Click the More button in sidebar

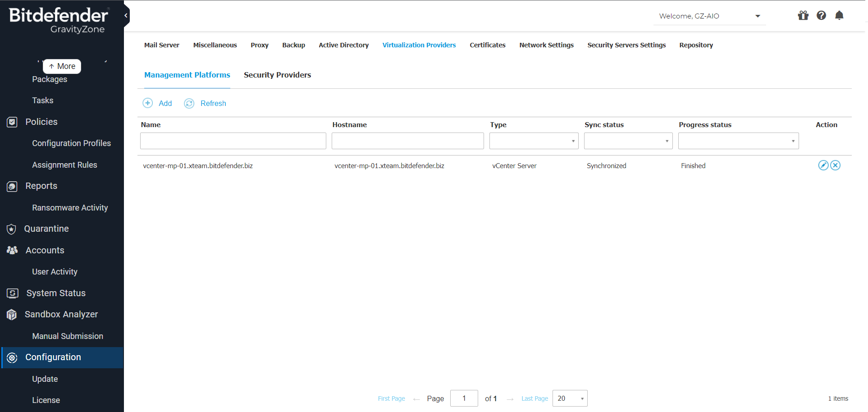(x=62, y=66)
